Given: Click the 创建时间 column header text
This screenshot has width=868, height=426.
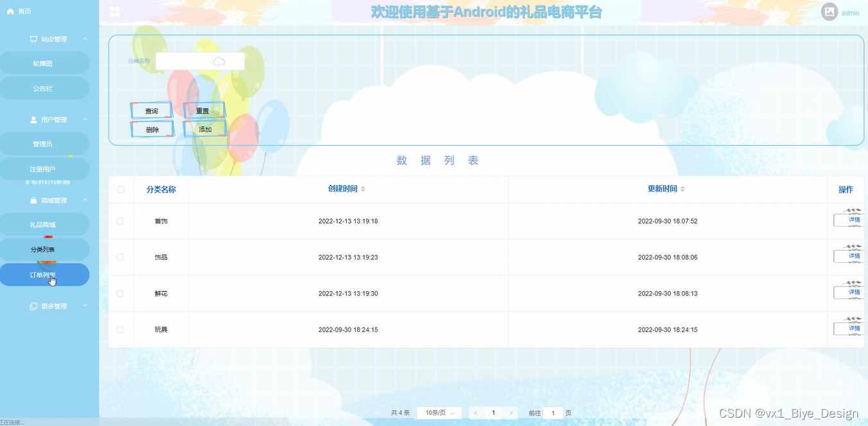Looking at the screenshot, I should [x=343, y=189].
